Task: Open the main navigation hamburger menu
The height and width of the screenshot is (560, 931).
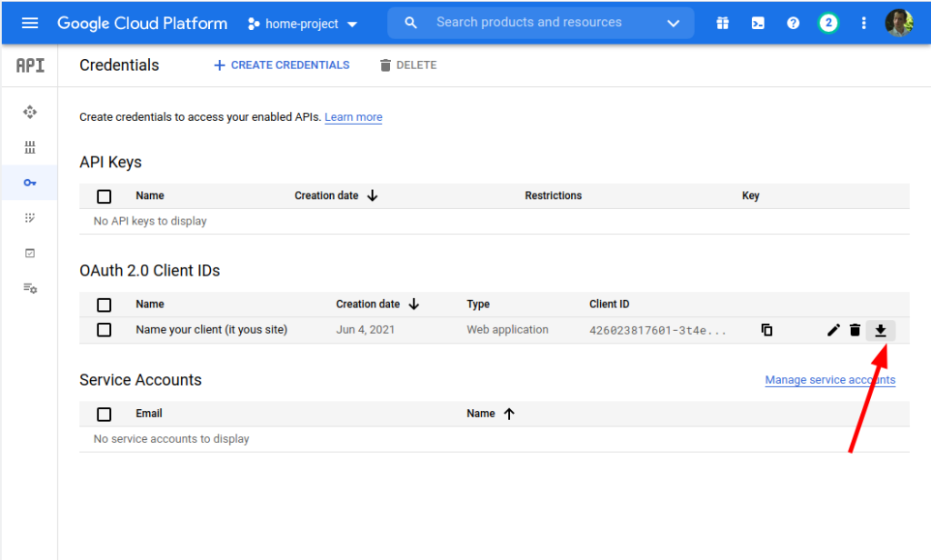Action: [30, 23]
